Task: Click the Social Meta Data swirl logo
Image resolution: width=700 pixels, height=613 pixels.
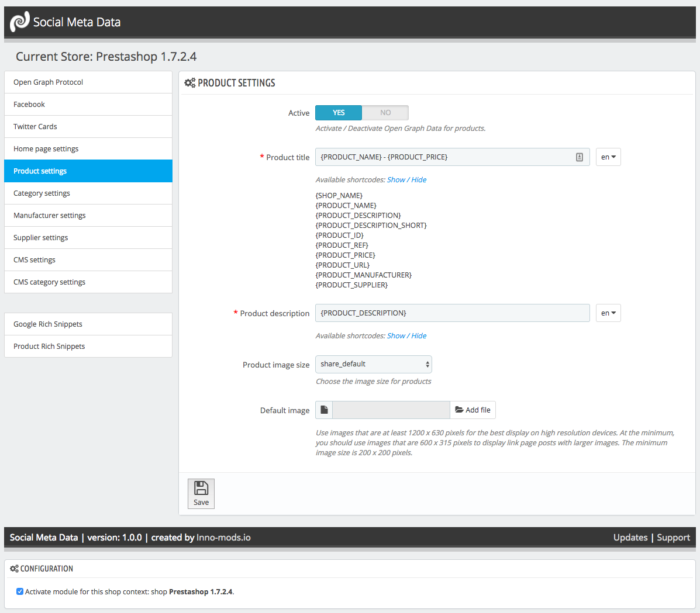Action: (x=19, y=22)
